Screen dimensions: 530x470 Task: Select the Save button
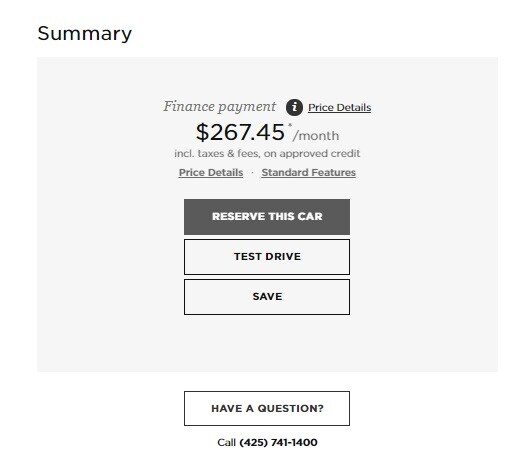tap(267, 297)
